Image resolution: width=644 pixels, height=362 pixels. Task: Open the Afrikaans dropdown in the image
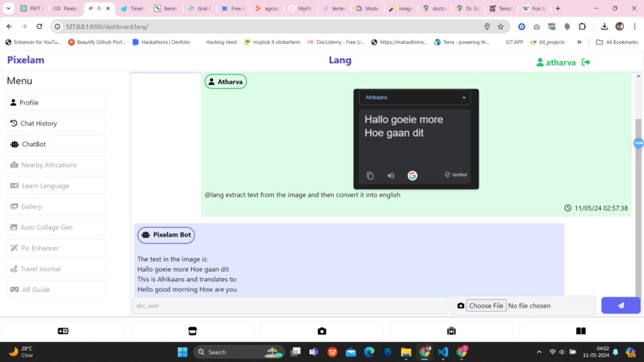click(x=415, y=97)
